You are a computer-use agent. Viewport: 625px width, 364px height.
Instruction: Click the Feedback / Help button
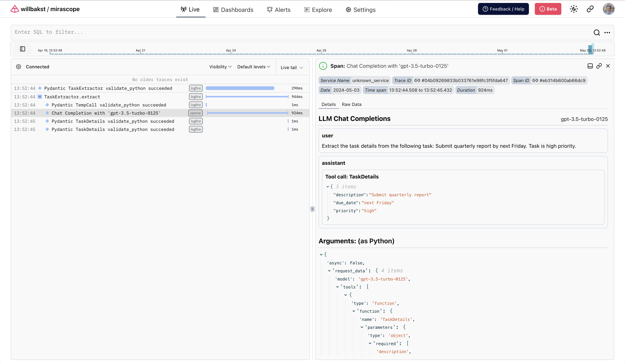[x=503, y=9]
